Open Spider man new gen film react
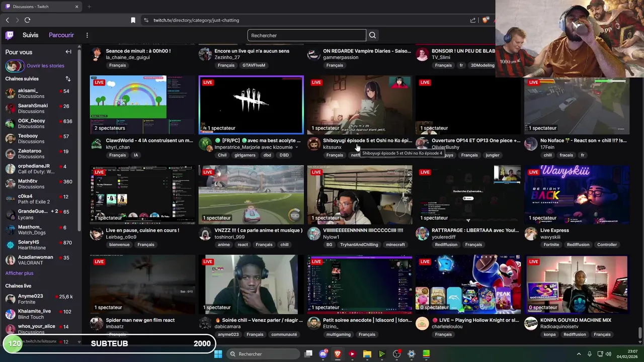644x362 pixels. [x=140, y=320]
